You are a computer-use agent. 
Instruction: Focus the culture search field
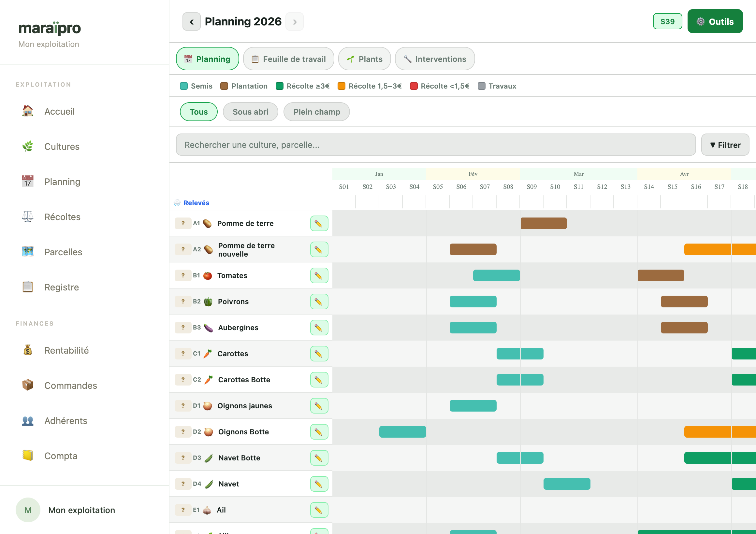point(436,145)
